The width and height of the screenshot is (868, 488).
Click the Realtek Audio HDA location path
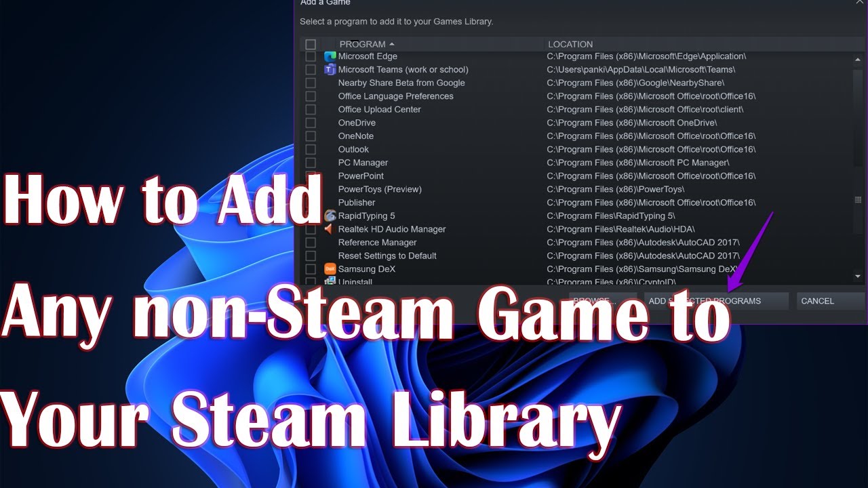621,229
